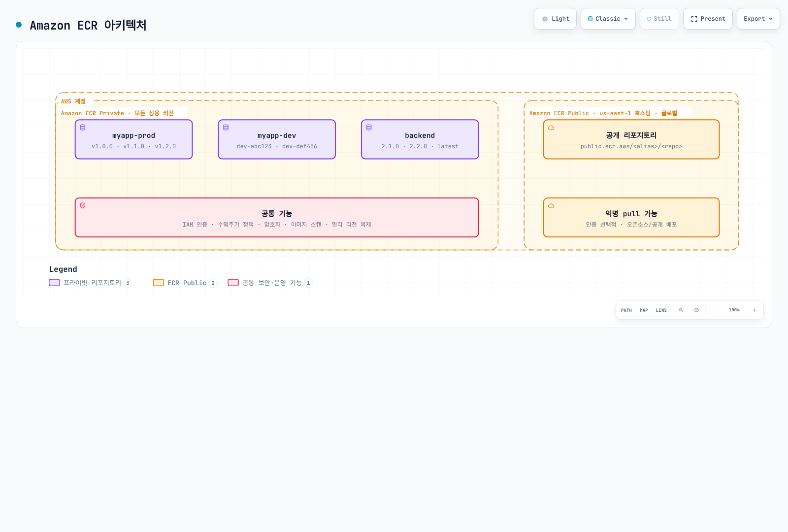Toggle 공통 보안·운영 기능 legend filter
Image resolution: width=788 pixels, height=532 pixels.
(270, 283)
